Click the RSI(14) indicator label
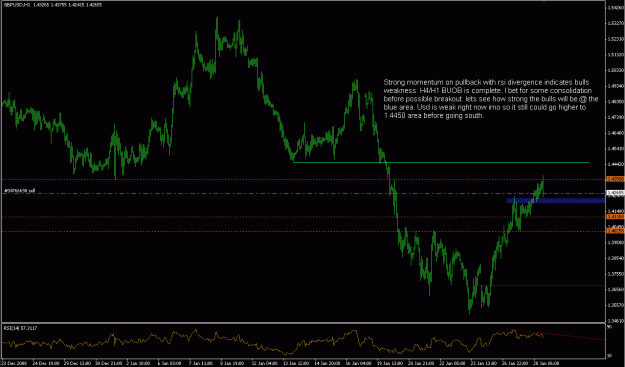 pos(20,328)
